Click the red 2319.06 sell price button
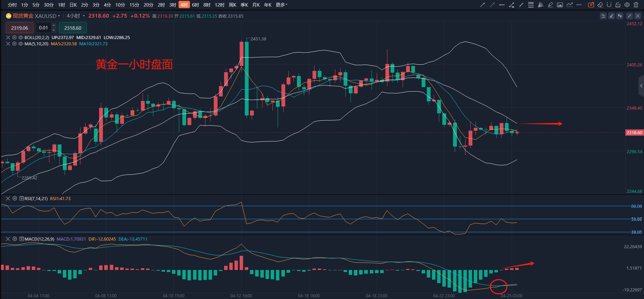Screen dimensions: 644x299 point(20,28)
